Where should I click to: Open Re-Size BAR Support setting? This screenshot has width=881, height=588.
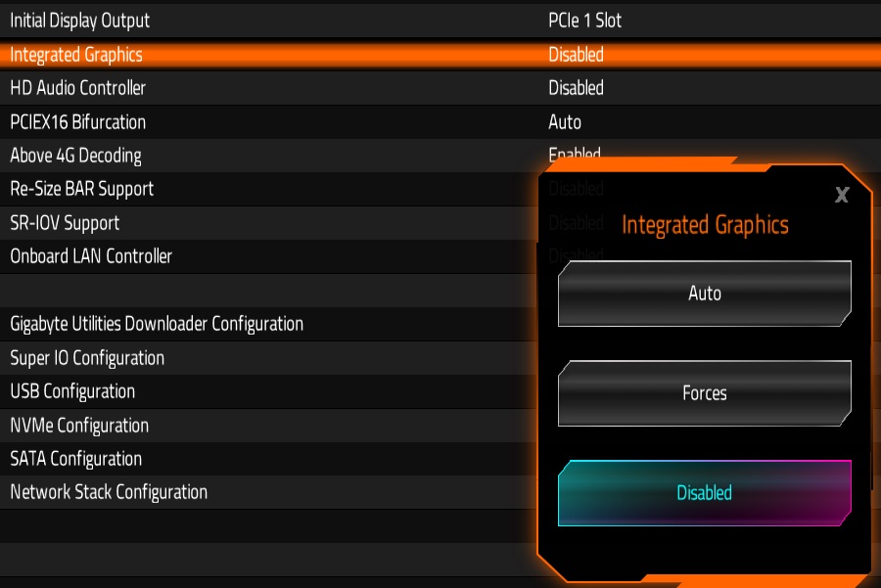tap(82, 189)
